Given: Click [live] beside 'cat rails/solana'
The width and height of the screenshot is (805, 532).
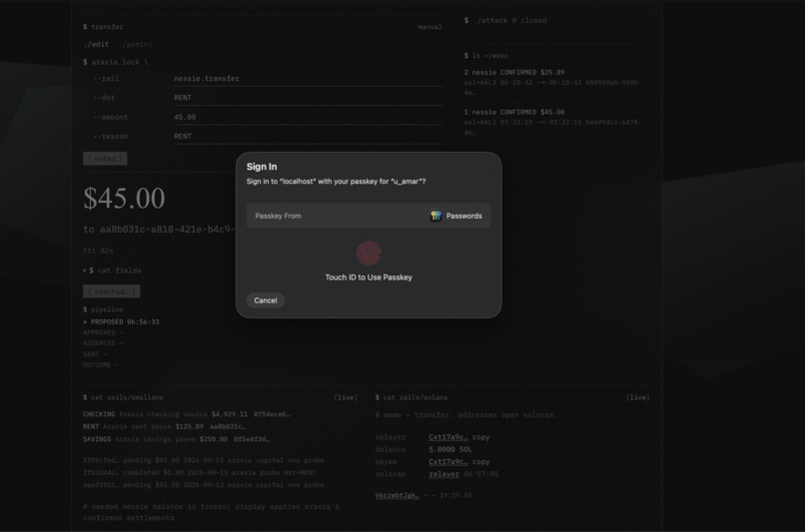Looking at the screenshot, I should point(637,397).
